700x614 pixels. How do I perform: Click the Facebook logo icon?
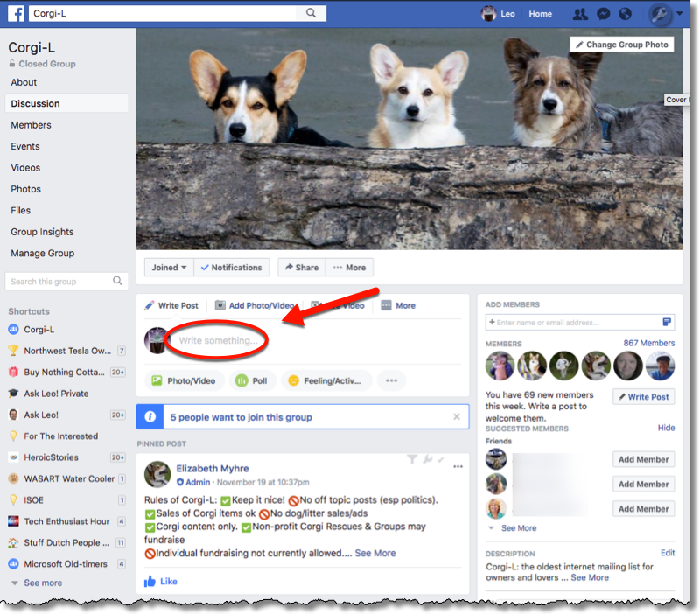pos(17,13)
